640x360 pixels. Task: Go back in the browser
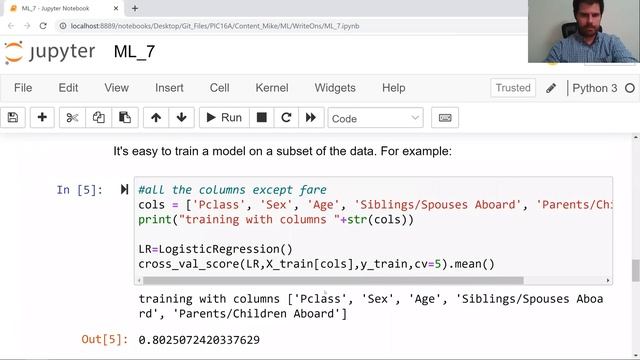[x=11, y=26]
